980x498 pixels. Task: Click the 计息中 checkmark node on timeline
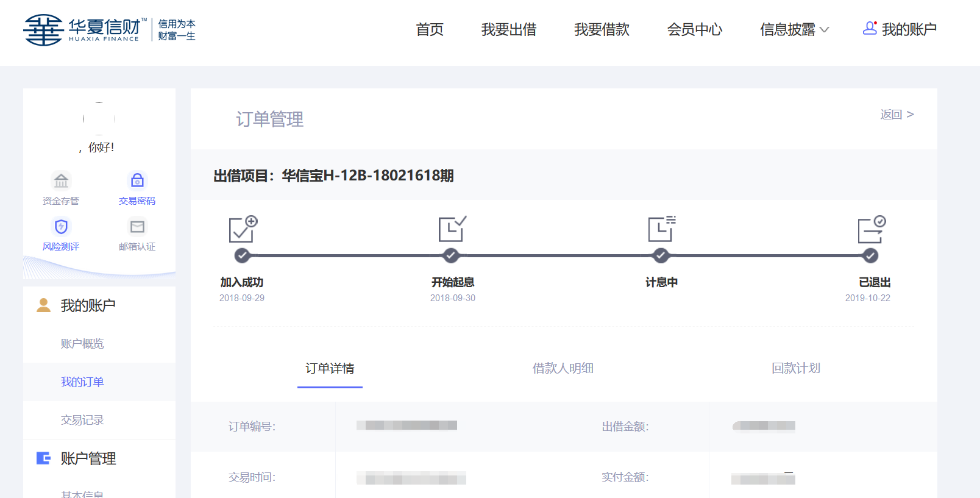point(661,255)
